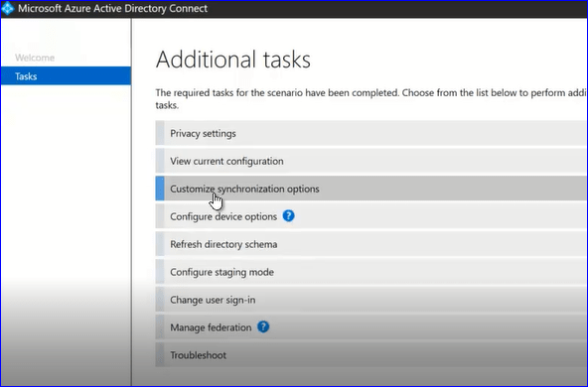Click the required tasks completed description text
Screen dimensions: 588x387
(x=371, y=99)
